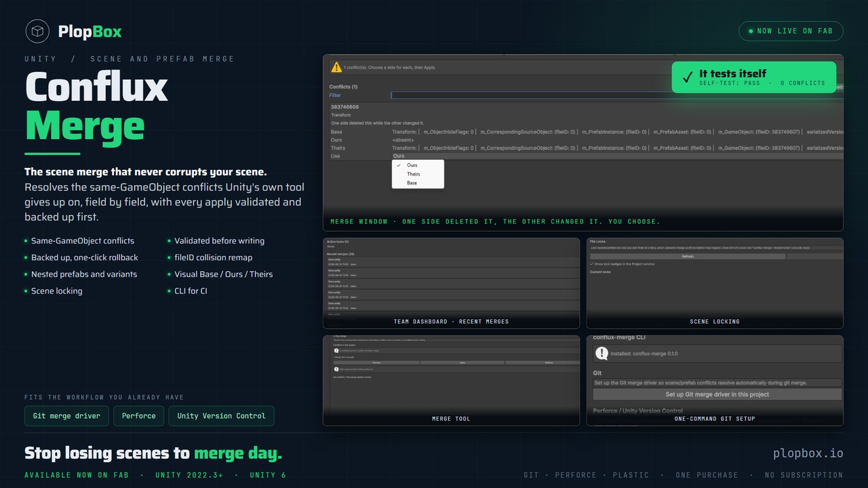Click Set up Git merge driver in this project
The image size is (868, 488).
tap(717, 394)
